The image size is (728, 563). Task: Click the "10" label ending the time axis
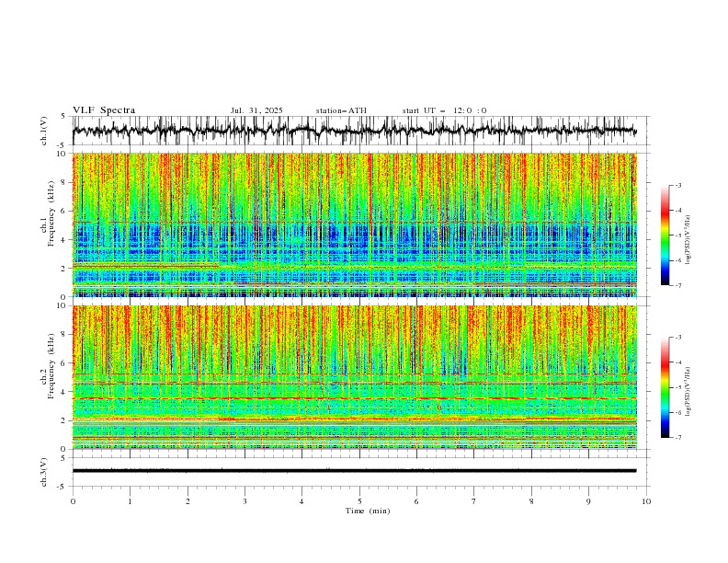[x=646, y=501]
